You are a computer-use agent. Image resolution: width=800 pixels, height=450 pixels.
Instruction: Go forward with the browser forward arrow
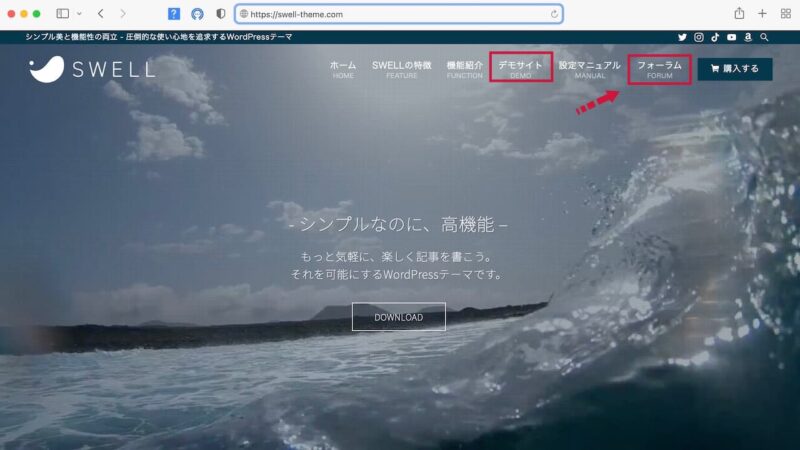(123, 14)
